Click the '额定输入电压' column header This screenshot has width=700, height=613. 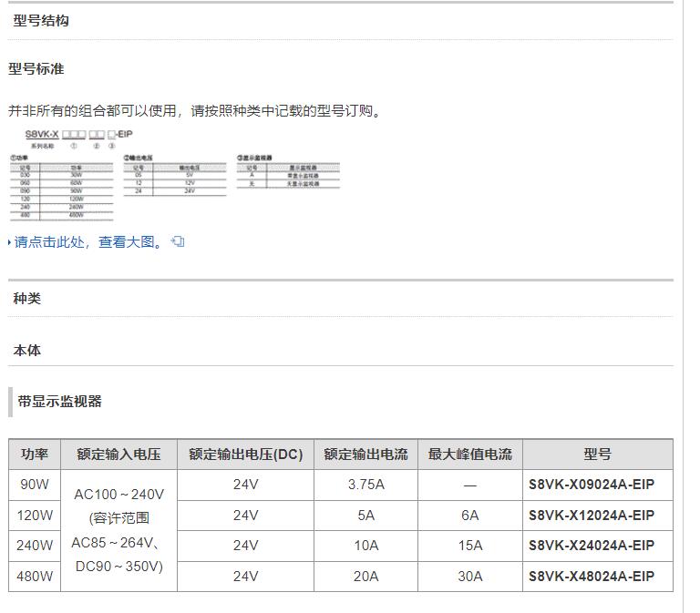pyautogui.click(x=118, y=455)
